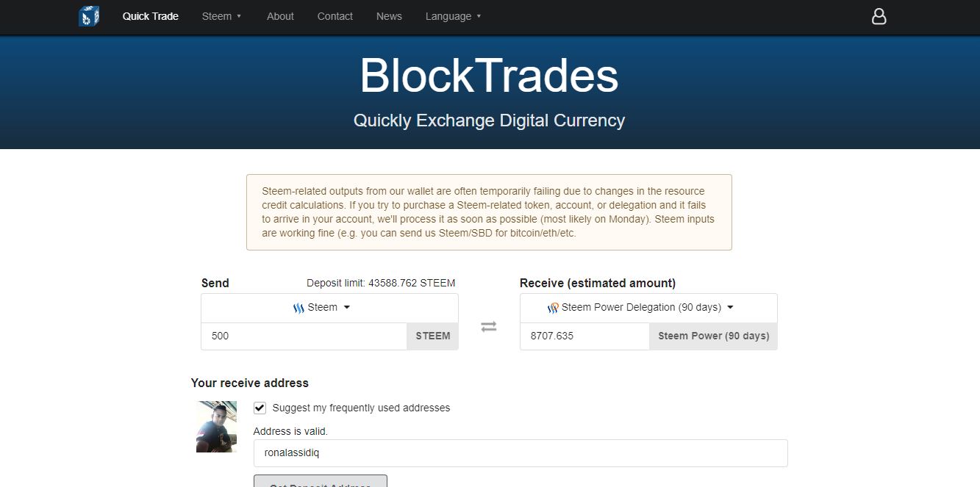Click the Deposit limit 43588.762 STEEM text
Viewport: 980px width, 487px height.
(x=381, y=283)
